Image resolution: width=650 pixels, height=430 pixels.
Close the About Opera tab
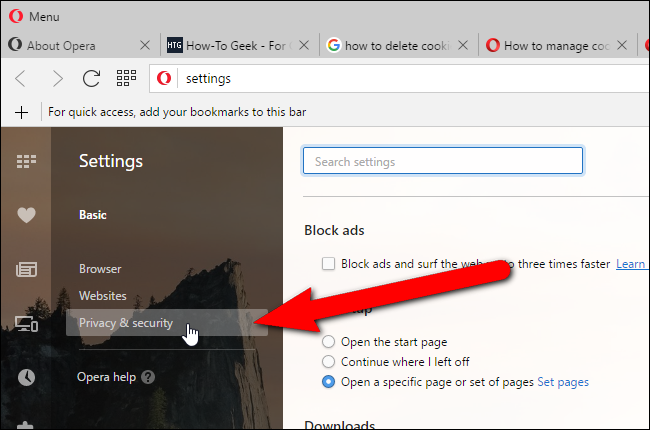pyautogui.click(x=145, y=45)
